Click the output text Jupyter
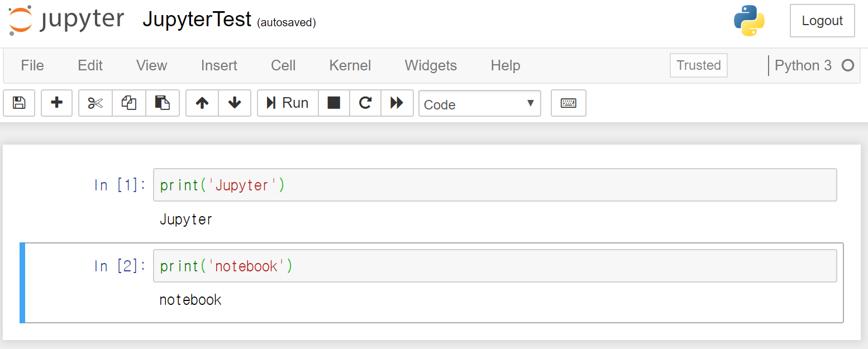This screenshot has width=868, height=349. pyautogui.click(x=186, y=219)
